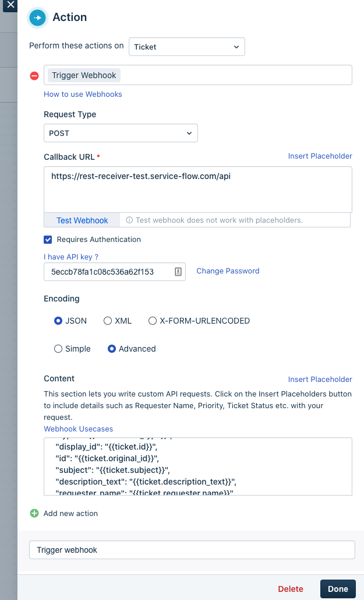The width and height of the screenshot is (364, 600).
Task: Click Insert Placeholder next to Callback URL
Action: click(320, 156)
